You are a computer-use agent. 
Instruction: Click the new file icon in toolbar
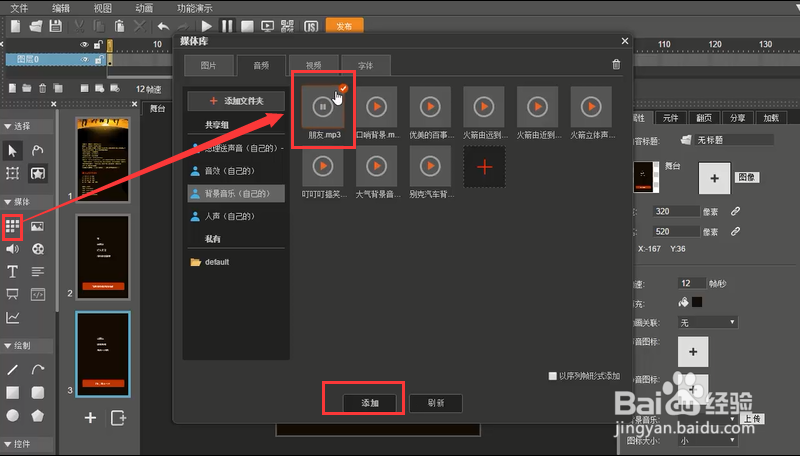(16, 26)
